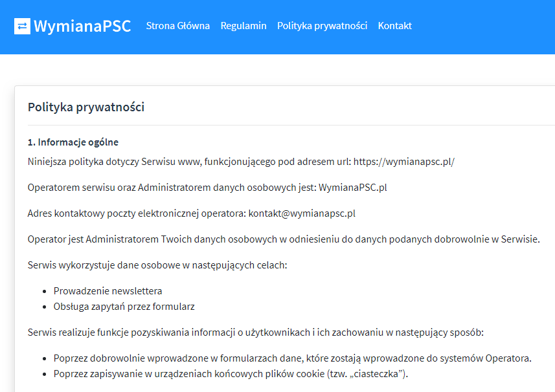Click the WymianaPSC.pl operator name text

[353, 188]
